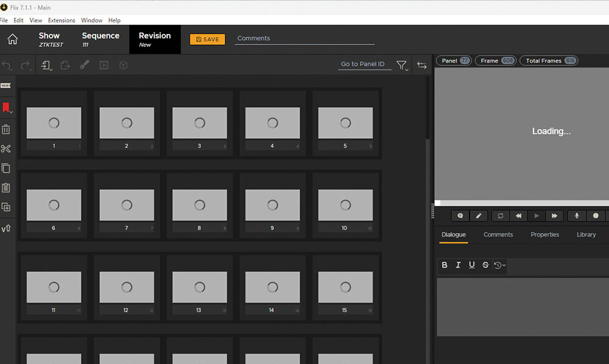Screen dimensions: 609x364
Task: Select panel 12 thumbnail
Action: 127,288
